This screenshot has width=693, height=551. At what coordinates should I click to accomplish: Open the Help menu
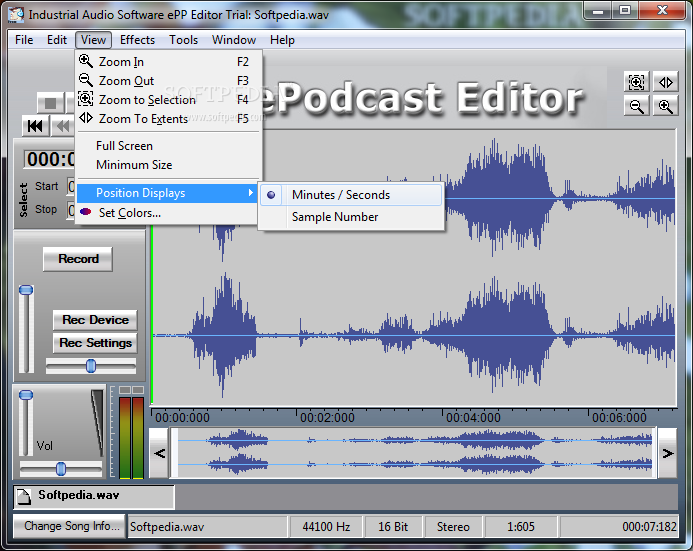coord(282,40)
